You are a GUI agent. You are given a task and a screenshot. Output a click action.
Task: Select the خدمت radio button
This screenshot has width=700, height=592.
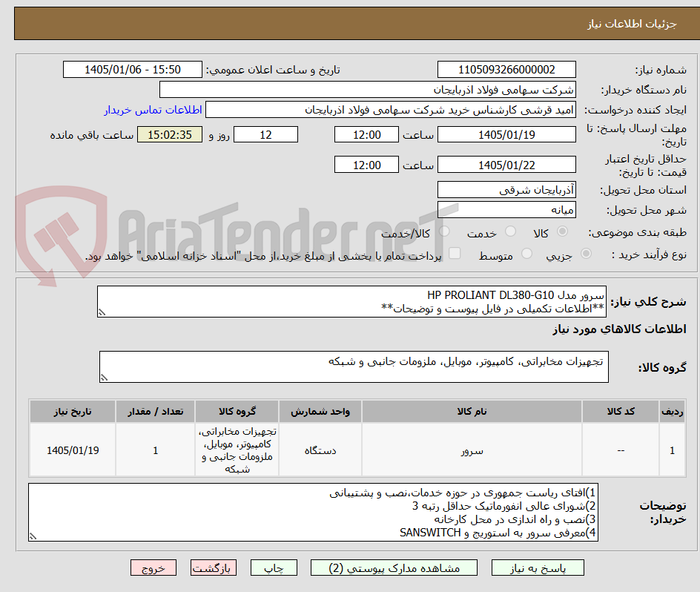point(510,231)
